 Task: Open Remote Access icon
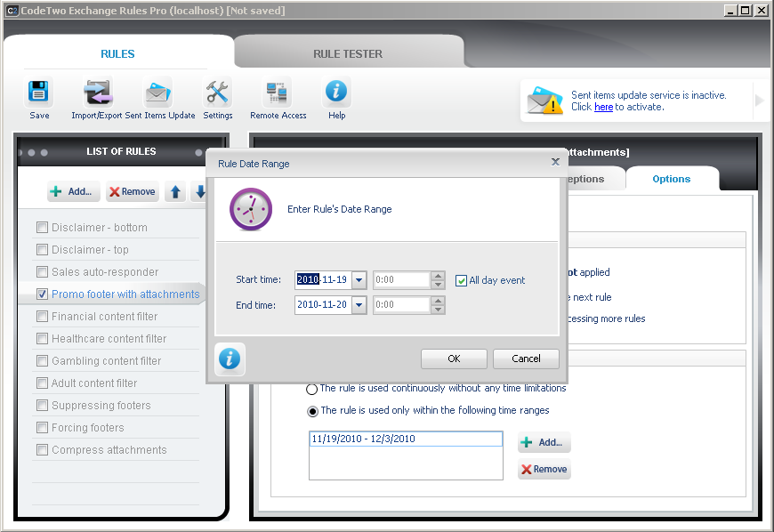point(277,93)
